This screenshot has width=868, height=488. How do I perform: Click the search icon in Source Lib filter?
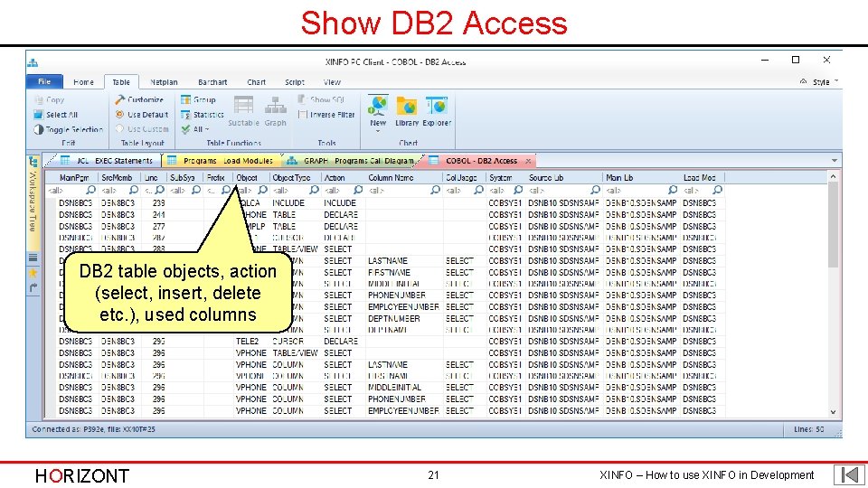point(595,190)
